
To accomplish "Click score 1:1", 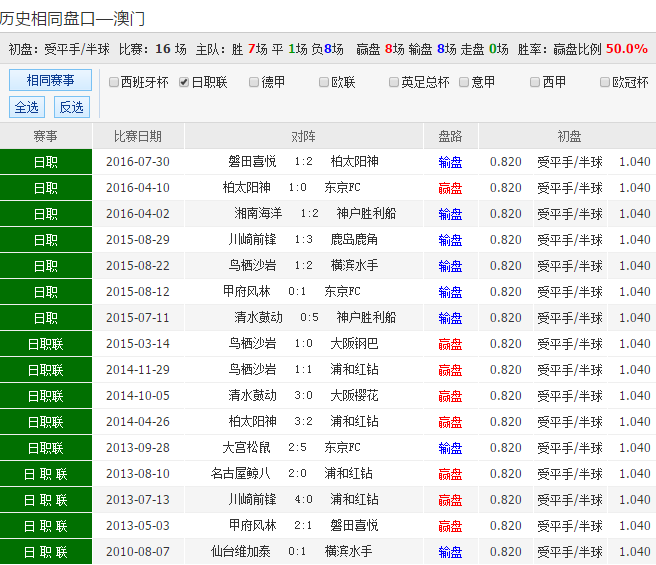I will point(303,370).
